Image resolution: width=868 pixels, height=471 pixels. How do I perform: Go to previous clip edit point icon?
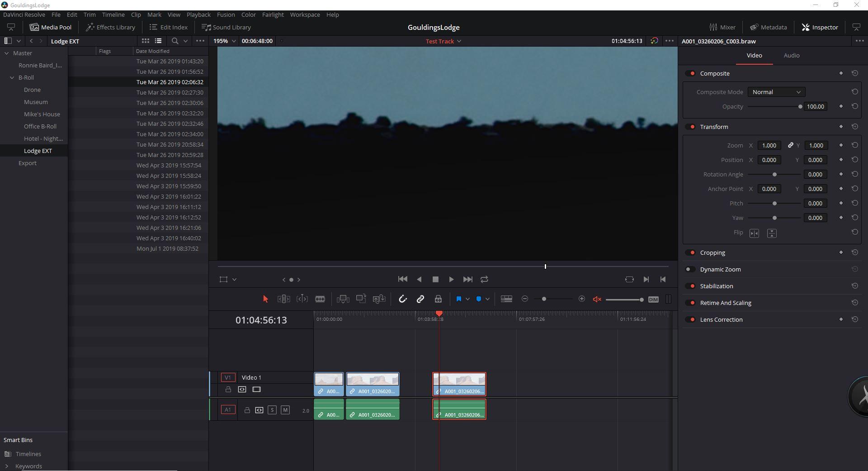point(663,279)
